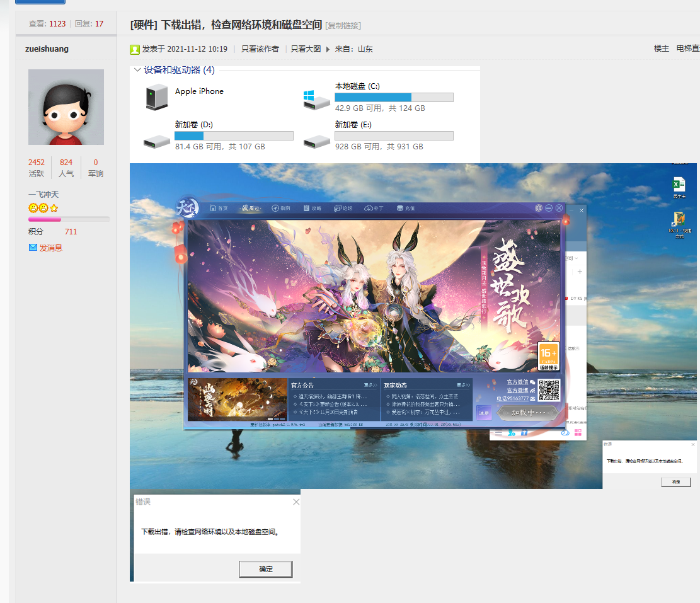The width and height of the screenshot is (700, 603).
Task: Open the Apple iPhone device icon
Action: tap(157, 98)
